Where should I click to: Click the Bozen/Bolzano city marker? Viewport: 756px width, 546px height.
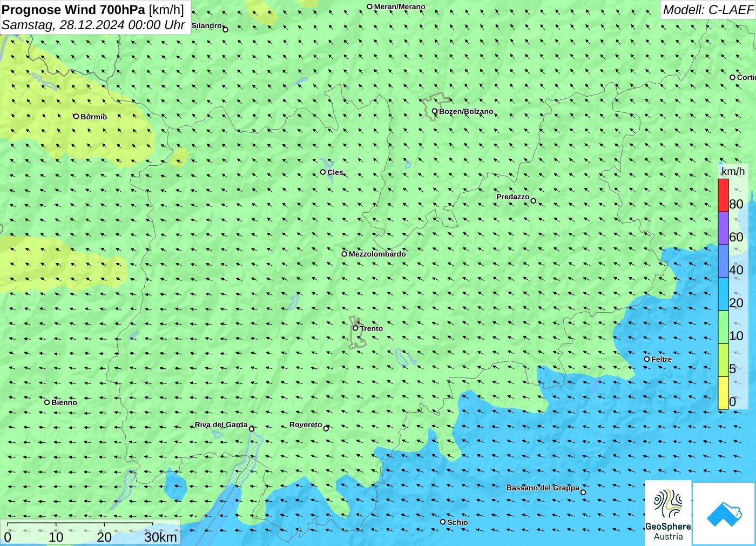pos(435,111)
